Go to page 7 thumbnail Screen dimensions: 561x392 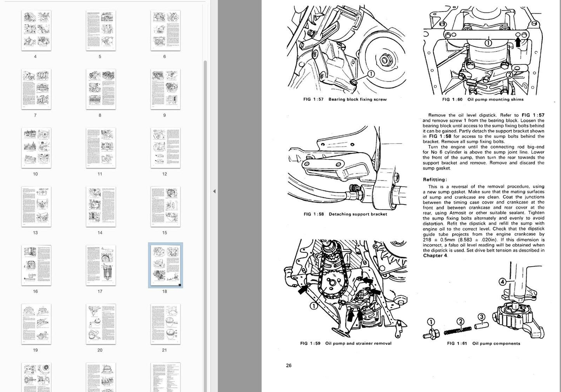(x=36, y=89)
